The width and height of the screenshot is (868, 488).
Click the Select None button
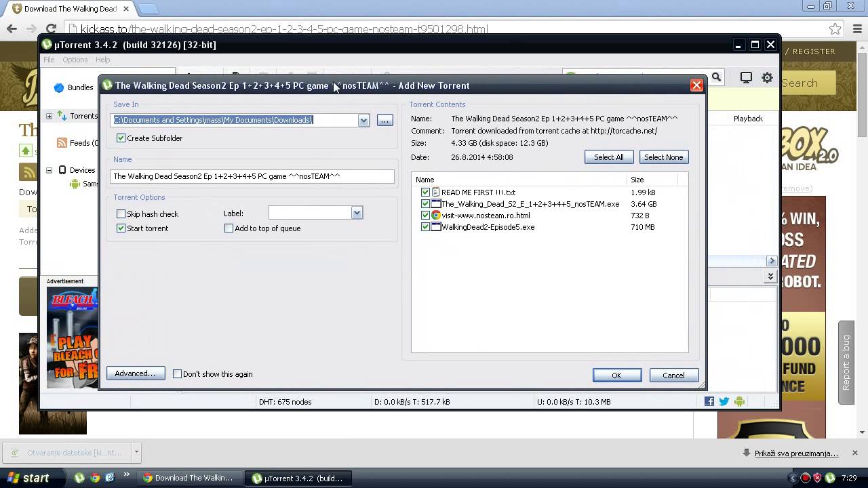point(663,157)
